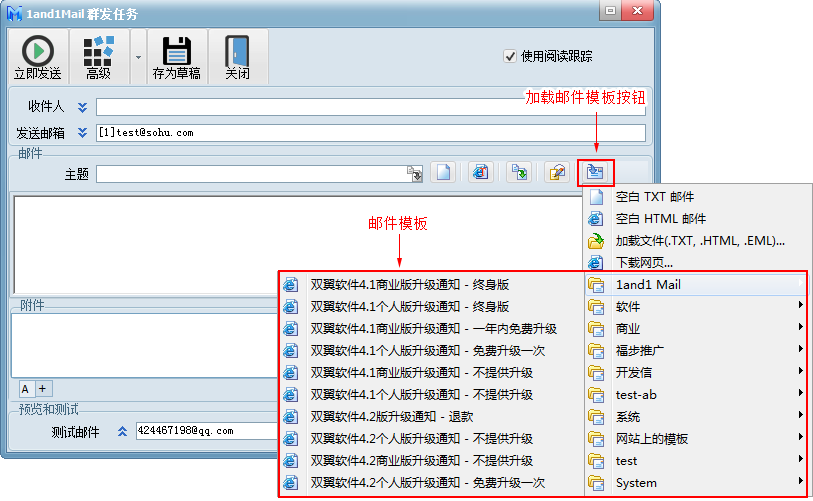This screenshot has width=813, height=501.
Task: Expand the dropdown arrow beside 高级
Action: point(138,57)
